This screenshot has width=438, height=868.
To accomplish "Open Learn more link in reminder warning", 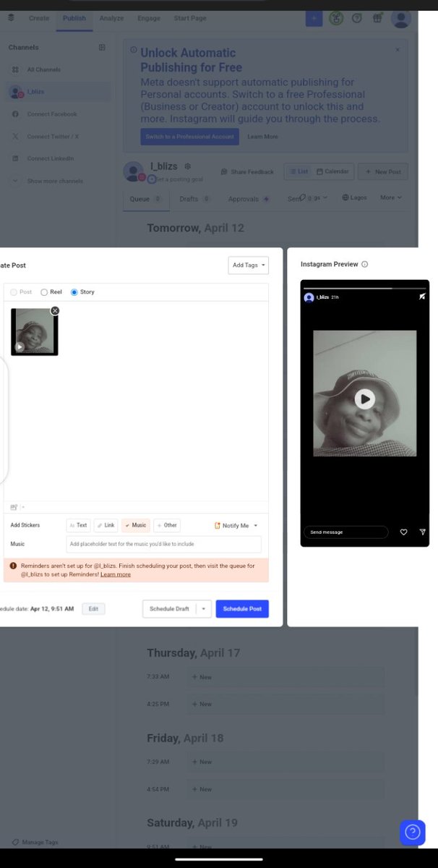I will (116, 574).
